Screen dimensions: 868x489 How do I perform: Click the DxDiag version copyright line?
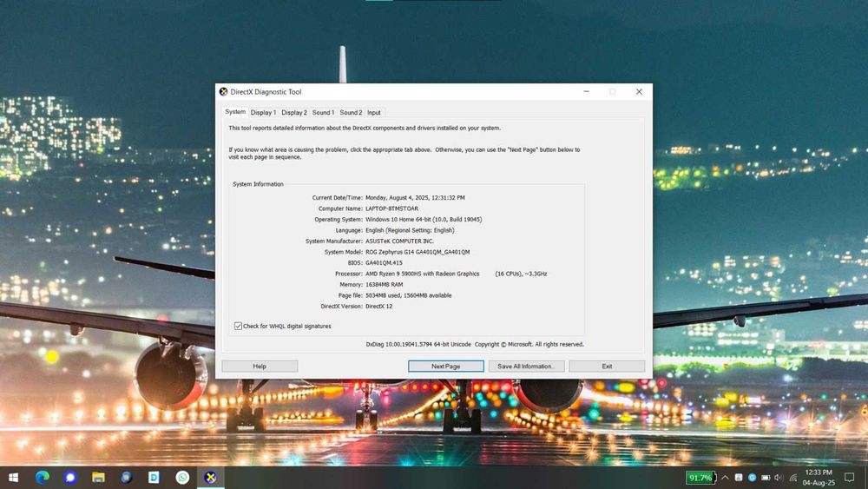coord(475,345)
